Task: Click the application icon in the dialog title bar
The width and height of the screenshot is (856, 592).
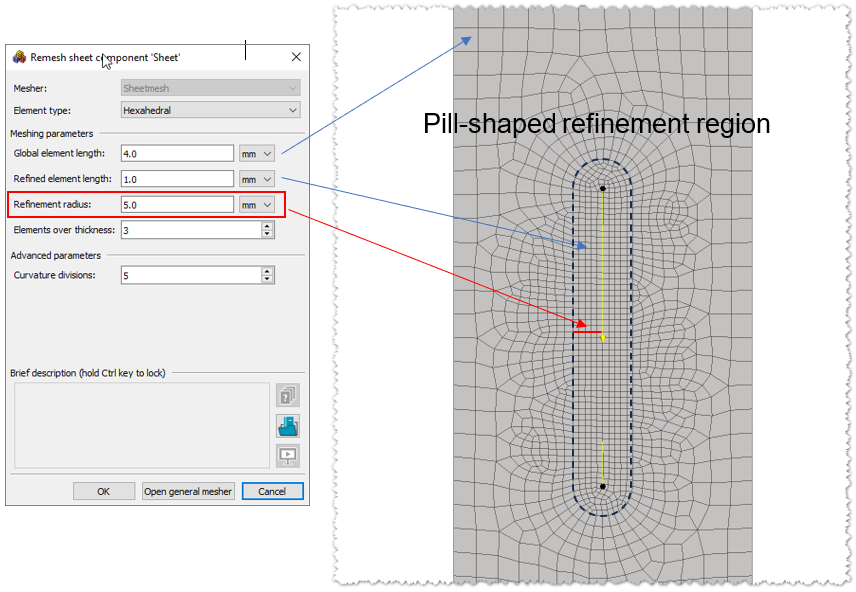Action: [20, 57]
